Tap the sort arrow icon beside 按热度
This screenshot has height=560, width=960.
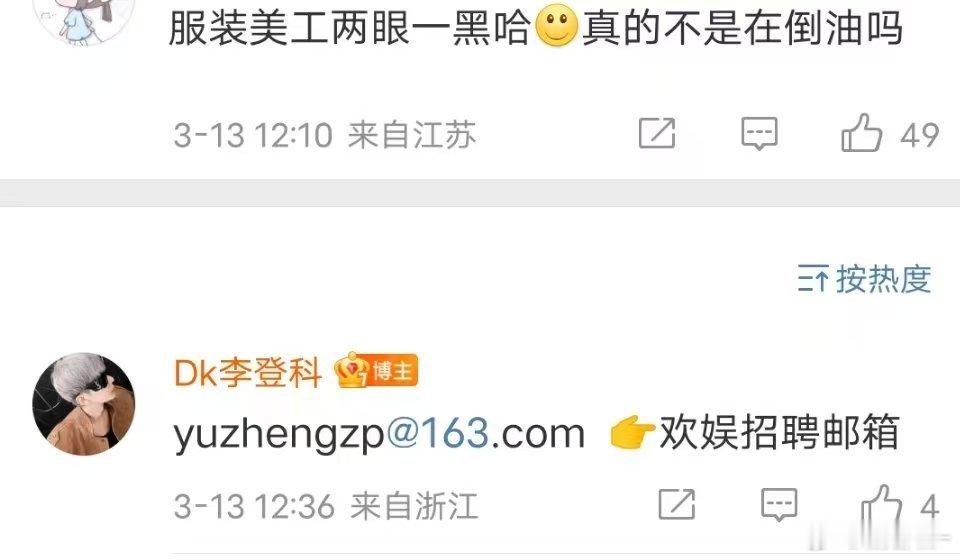coord(813,280)
